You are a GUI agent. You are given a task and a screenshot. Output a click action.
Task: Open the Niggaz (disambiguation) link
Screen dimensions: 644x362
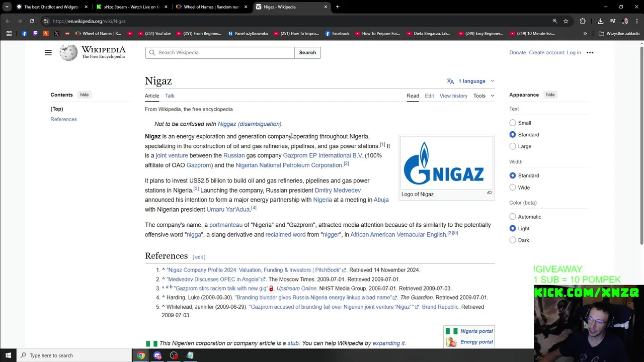tap(250, 124)
